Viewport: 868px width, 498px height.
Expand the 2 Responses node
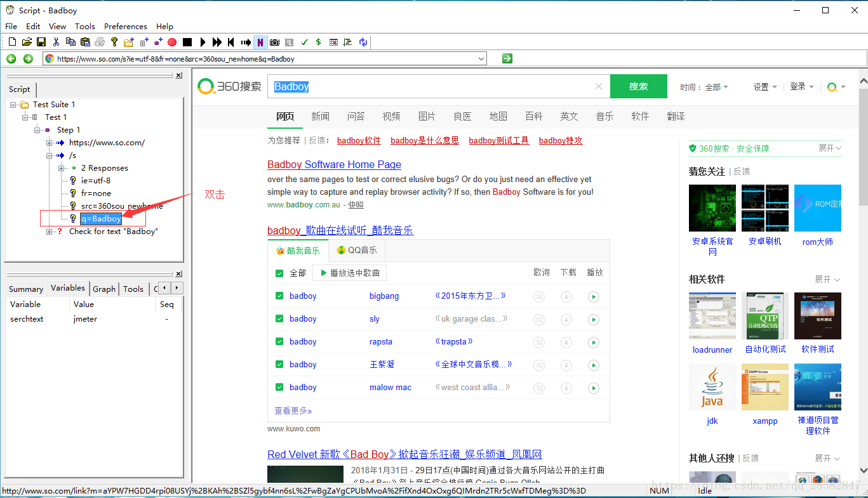tap(62, 168)
